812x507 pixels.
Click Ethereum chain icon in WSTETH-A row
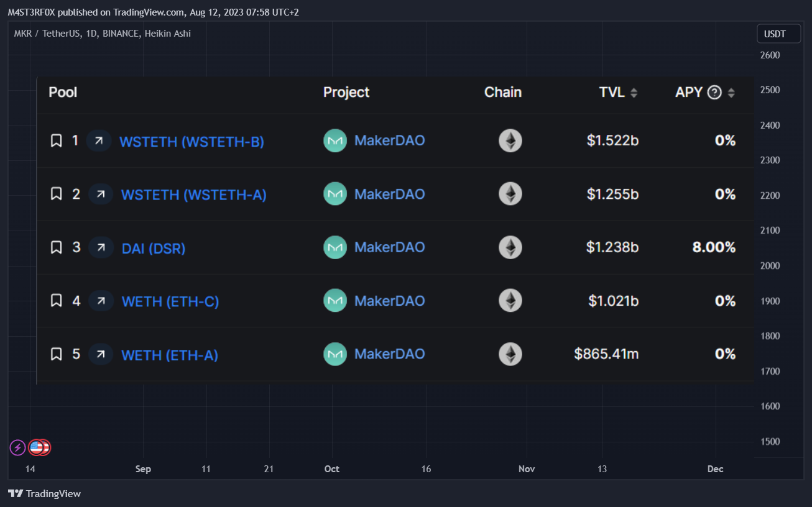coord(510,194)
